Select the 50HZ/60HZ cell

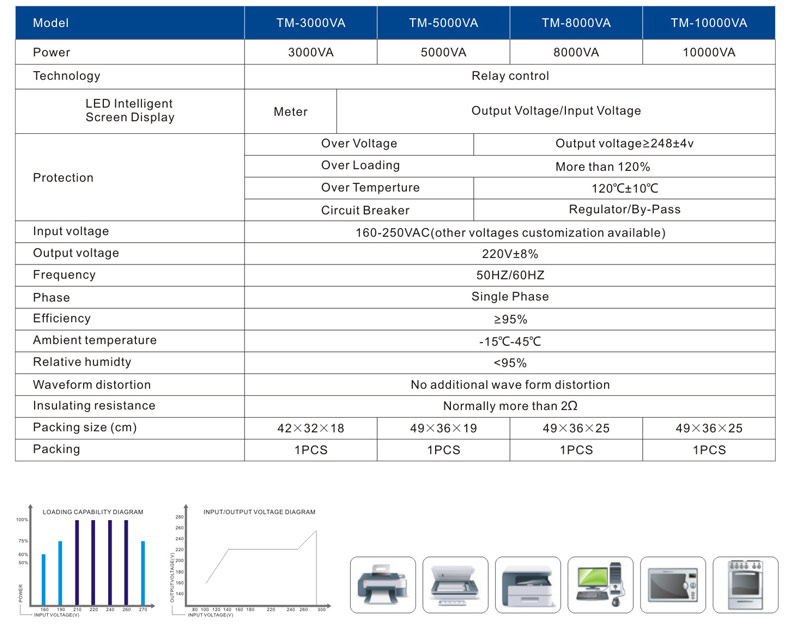click(x=510, y=275)
